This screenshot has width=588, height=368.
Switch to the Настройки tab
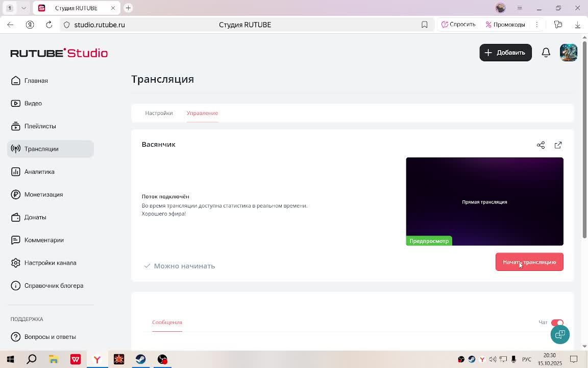point(159,113)
